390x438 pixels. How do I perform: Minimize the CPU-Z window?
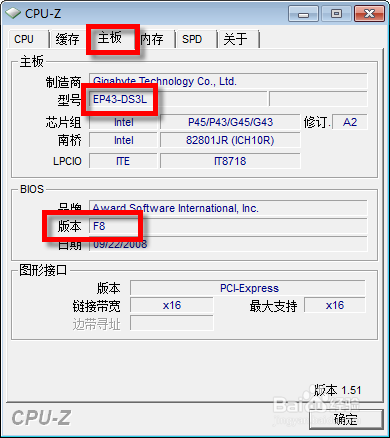point(303,14)
